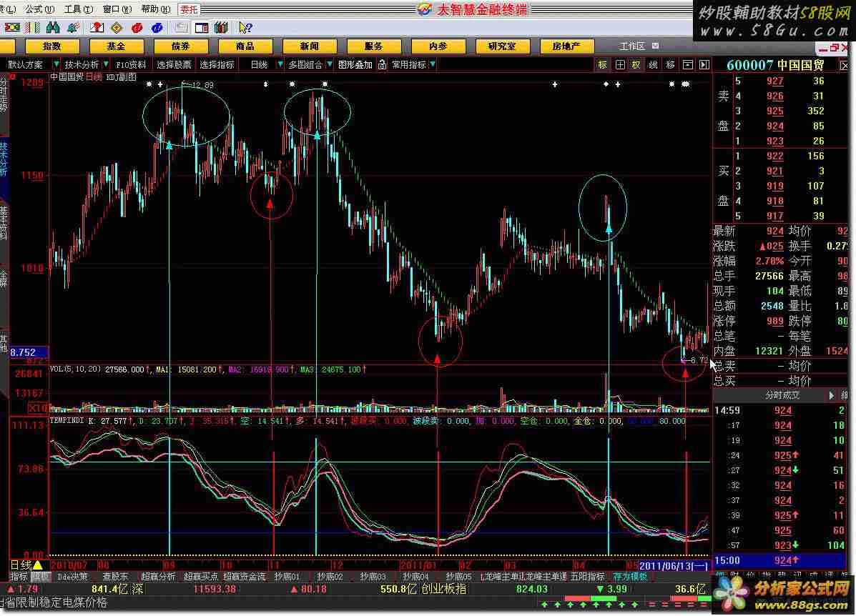Switch to the Dde决策 tab
Screen dimensions: 856x616
click(72, 577)
